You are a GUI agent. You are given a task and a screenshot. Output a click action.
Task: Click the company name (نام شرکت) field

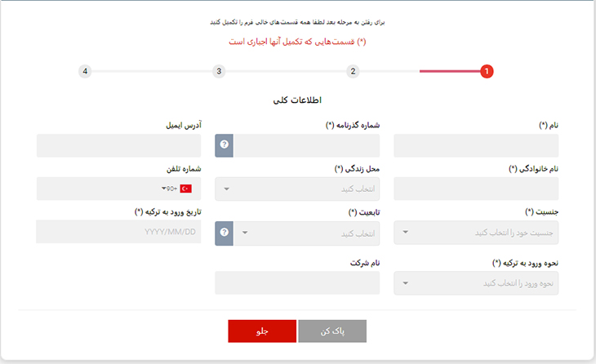pyautogui.click(x=297, y=283)
